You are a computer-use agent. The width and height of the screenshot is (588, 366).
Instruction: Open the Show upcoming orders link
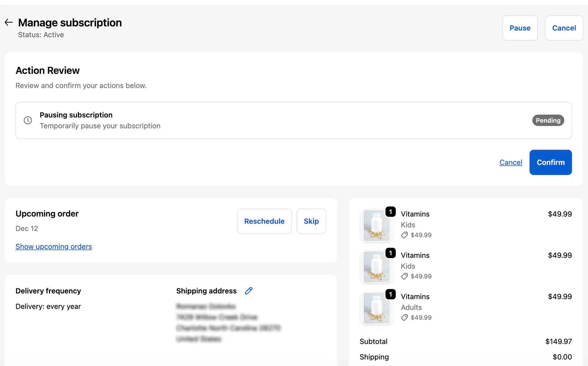(x=54, y=246)
